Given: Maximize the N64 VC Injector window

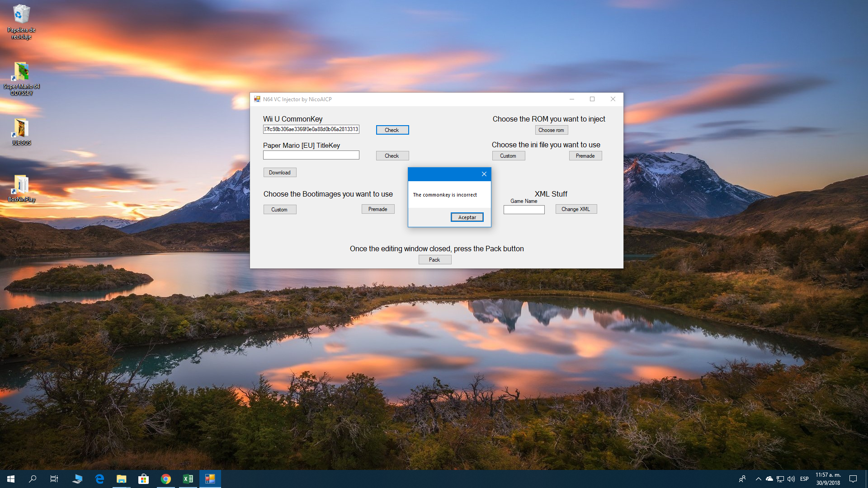Looking at the screenshot, I should point(592,99).
